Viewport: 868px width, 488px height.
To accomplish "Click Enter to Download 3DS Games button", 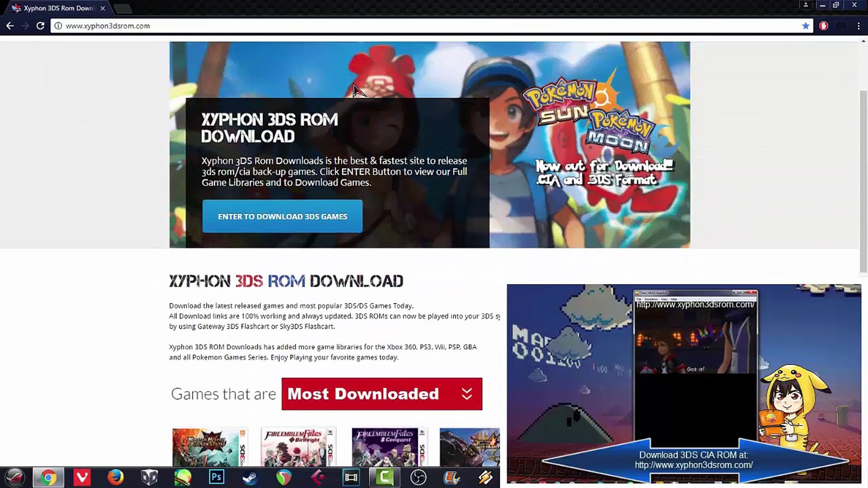I will pyautogui.click(x=282, y=216).
